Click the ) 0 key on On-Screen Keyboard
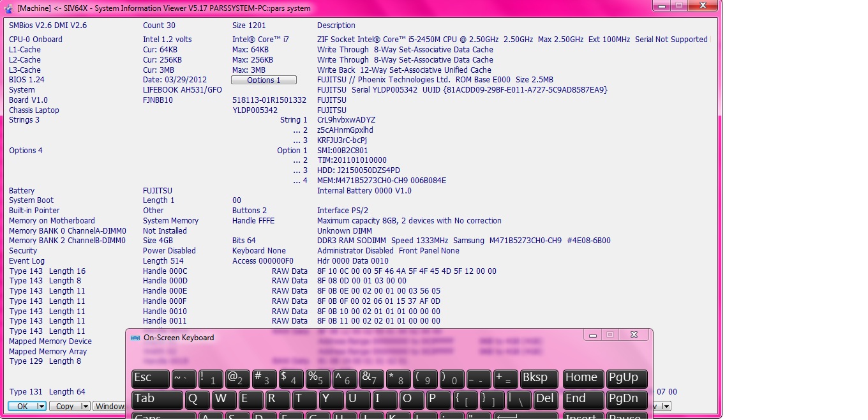The image size is (868, 420). click(x=453, y=379)
